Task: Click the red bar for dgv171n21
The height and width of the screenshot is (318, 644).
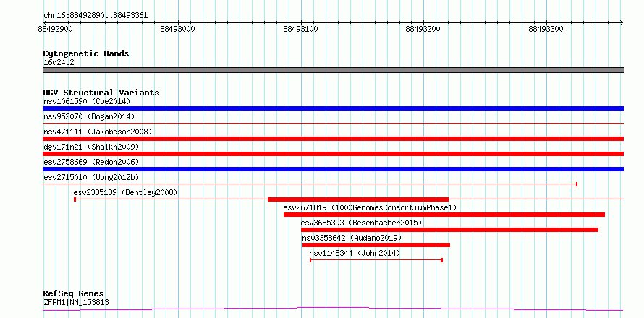Action: coord(333,154)
